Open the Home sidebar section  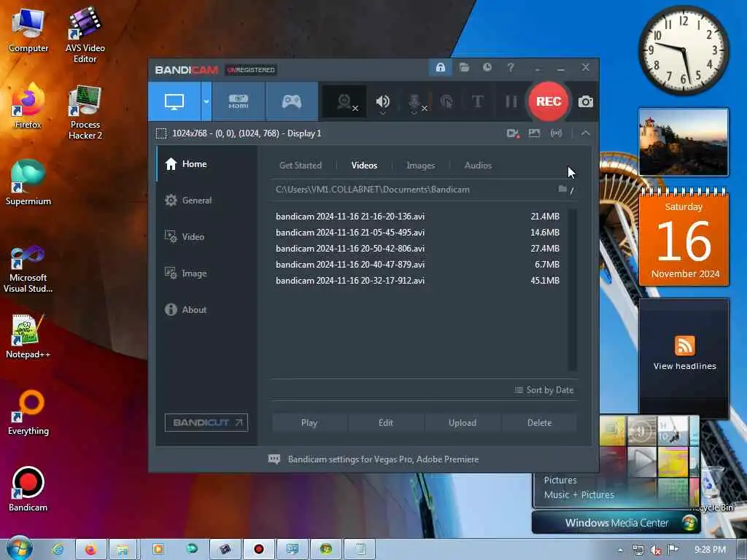[x=206, y=164]
